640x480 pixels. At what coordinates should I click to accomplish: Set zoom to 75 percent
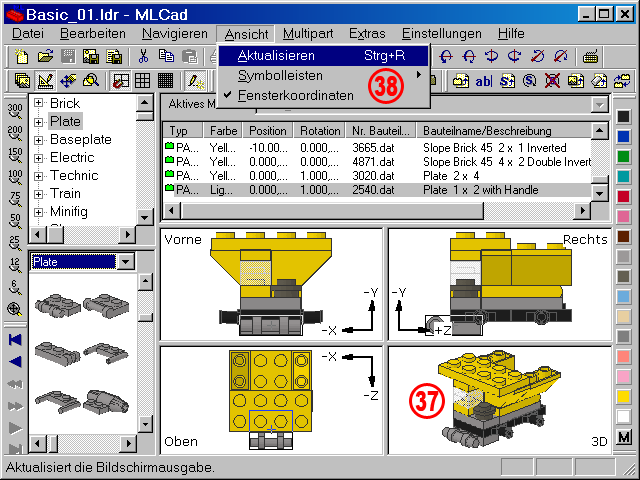pos(15,200)
